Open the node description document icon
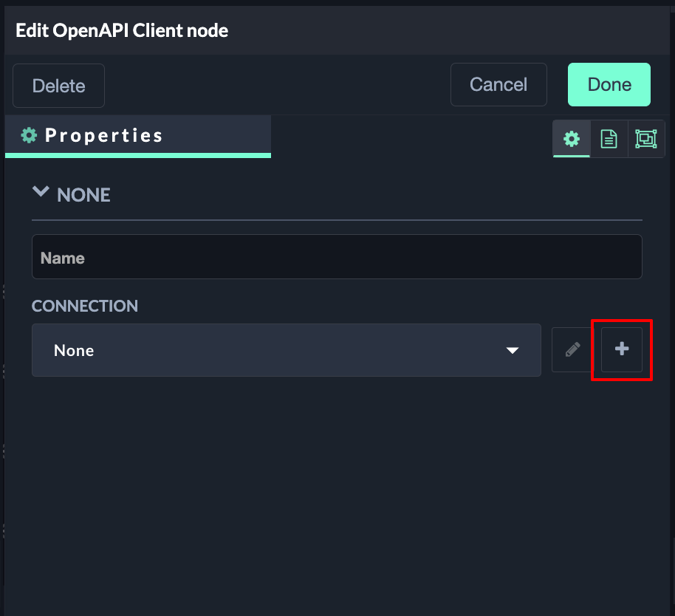This screenshot has height=616, width=675. (609, 139)
